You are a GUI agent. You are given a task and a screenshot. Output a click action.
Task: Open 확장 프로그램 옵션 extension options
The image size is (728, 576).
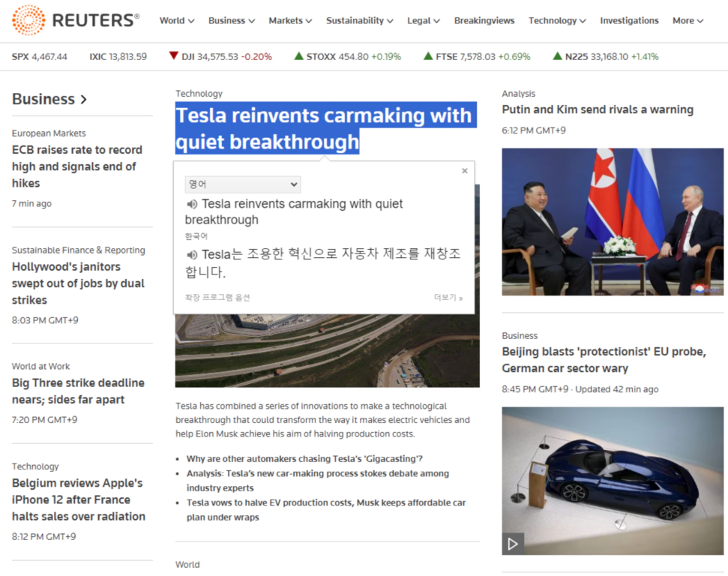217,298
